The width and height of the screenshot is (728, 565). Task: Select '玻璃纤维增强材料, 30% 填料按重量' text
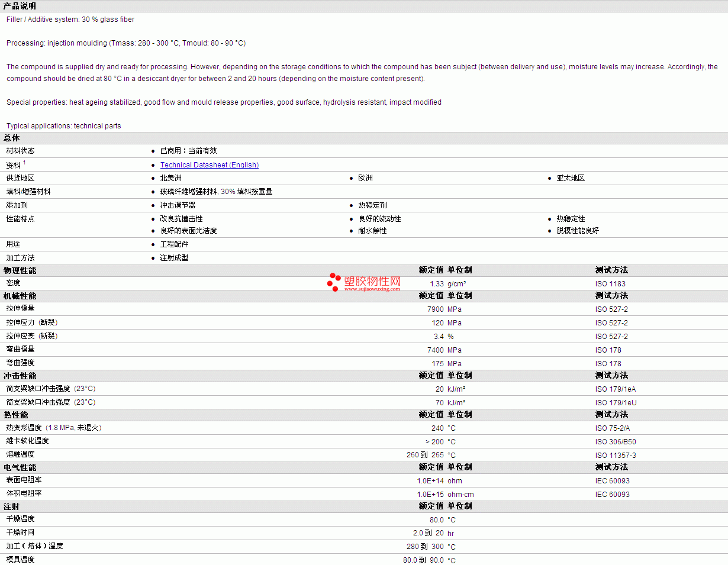tap(217, 192)
